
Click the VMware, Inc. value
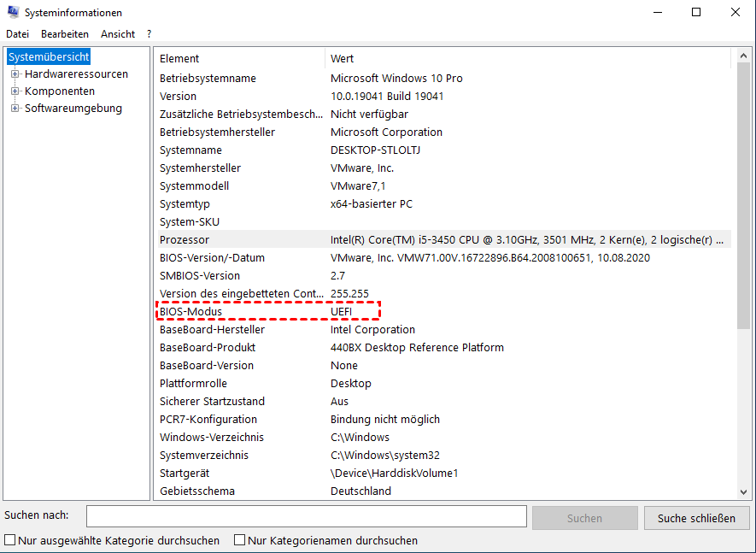coord(362,168)
